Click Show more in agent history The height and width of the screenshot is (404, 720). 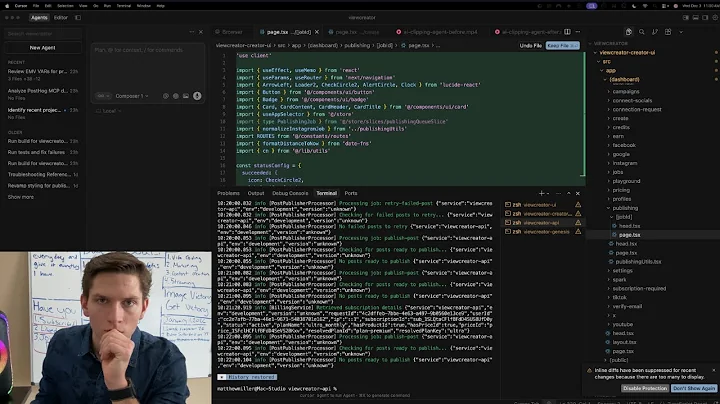(x=21, y=197)
